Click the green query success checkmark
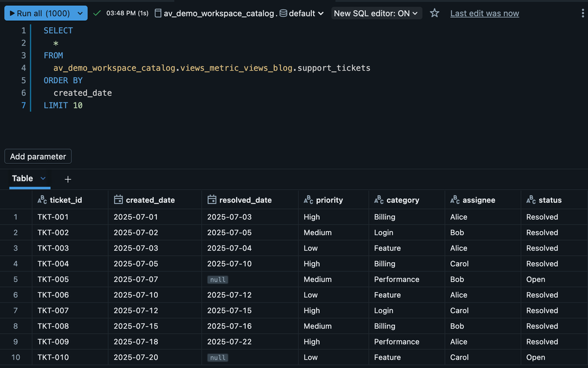The height and width of the screenshot is (368, 588). (97, 13)
